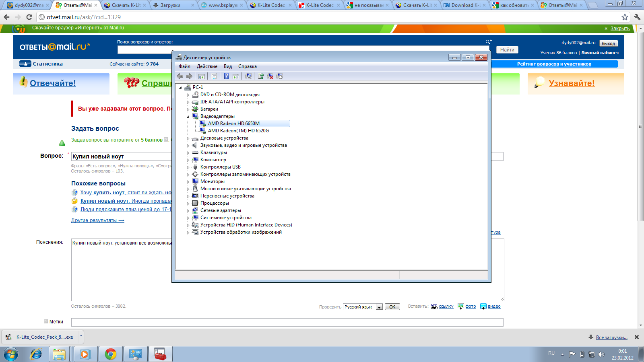The width and height of the screenshot is (644, 362).
Task: Click the Forward arrow in Device Manager toolbar
Action: click(189, 76)
